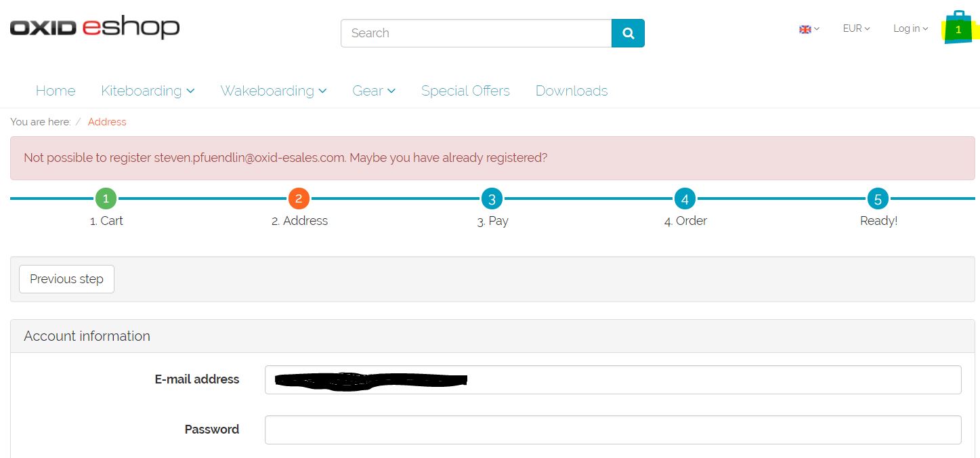Expand the Wakeboarding category menu
The width and height of the screenshot is (980, 458).
click(x=274, y=91)
